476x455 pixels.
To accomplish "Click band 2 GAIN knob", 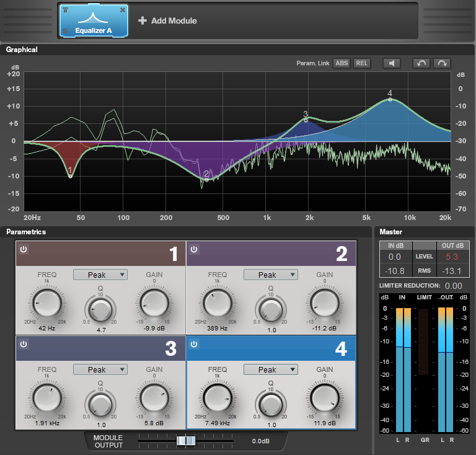I will [325, 303].
